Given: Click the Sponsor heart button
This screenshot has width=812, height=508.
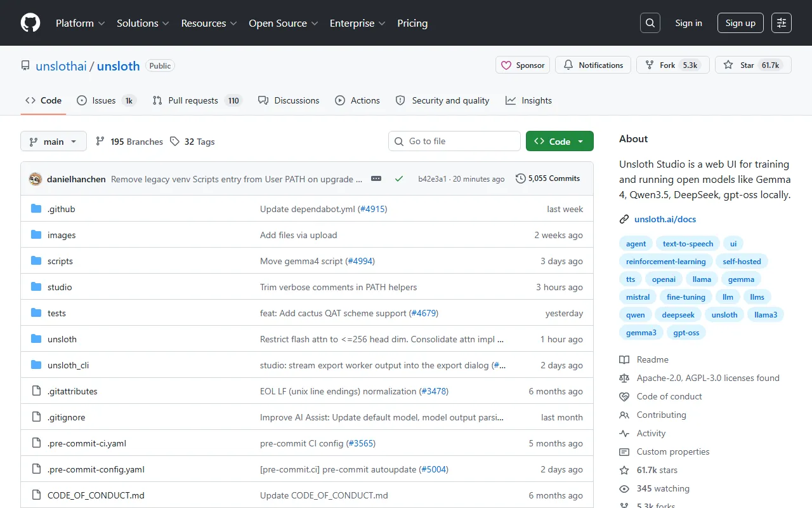Looking at the screenshot, I should [523, 65].
